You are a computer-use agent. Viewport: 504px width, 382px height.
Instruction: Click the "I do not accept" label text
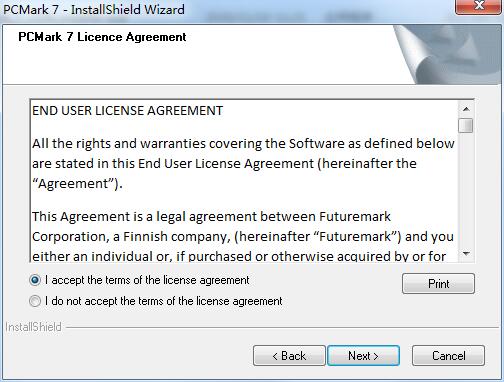click(x=163, y=301)
